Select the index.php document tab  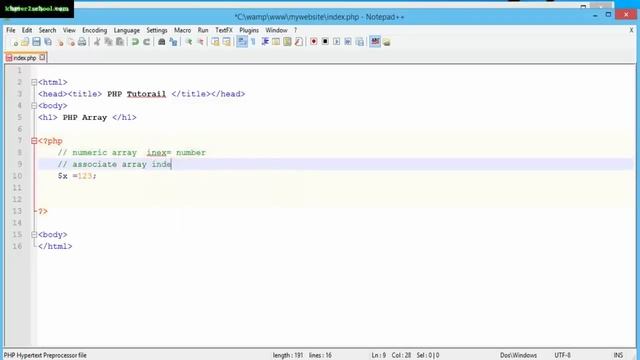click(24, 58)
